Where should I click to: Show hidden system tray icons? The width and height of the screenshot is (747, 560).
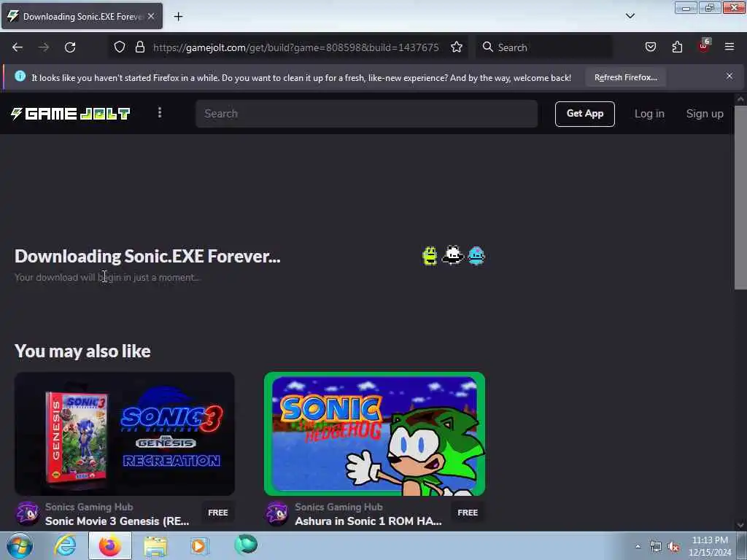tap(638, 546)
